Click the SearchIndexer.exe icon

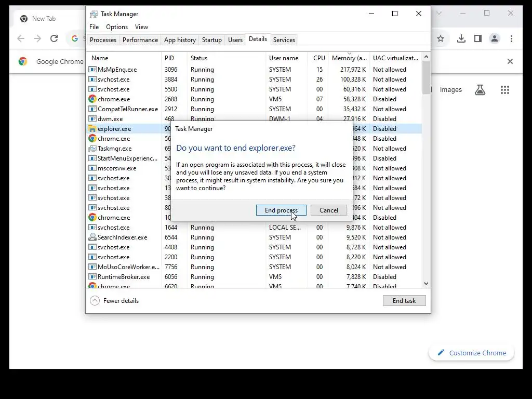pos(92,237)
